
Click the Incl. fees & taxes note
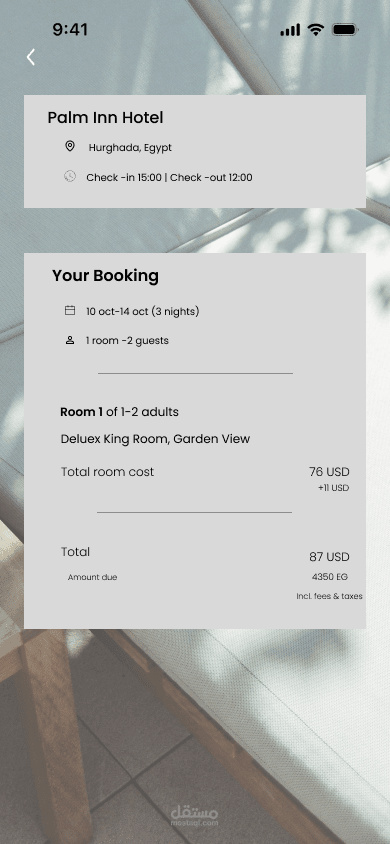329,596
